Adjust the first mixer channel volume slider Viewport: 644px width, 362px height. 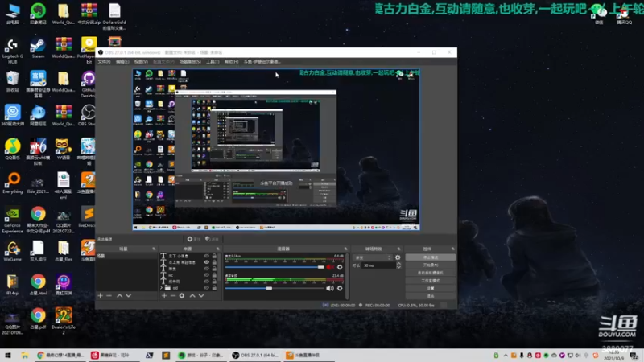point(275,267)
